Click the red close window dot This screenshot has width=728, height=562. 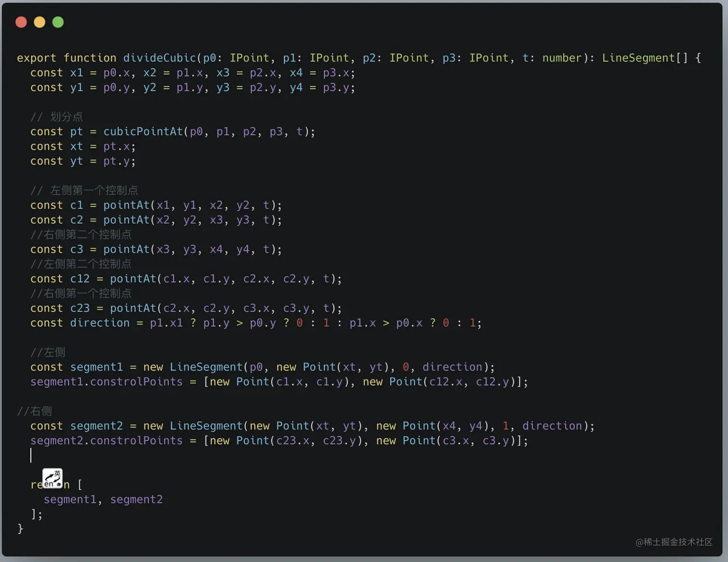tap(21, 22)
